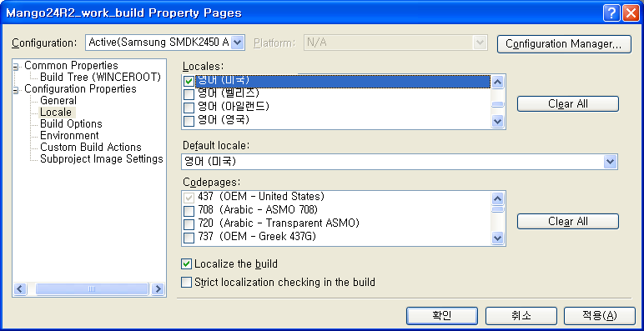This screenshot has width=644, height=331.
Task: Enable Strict localization checking in the build
Action: [x=187, y=283]
